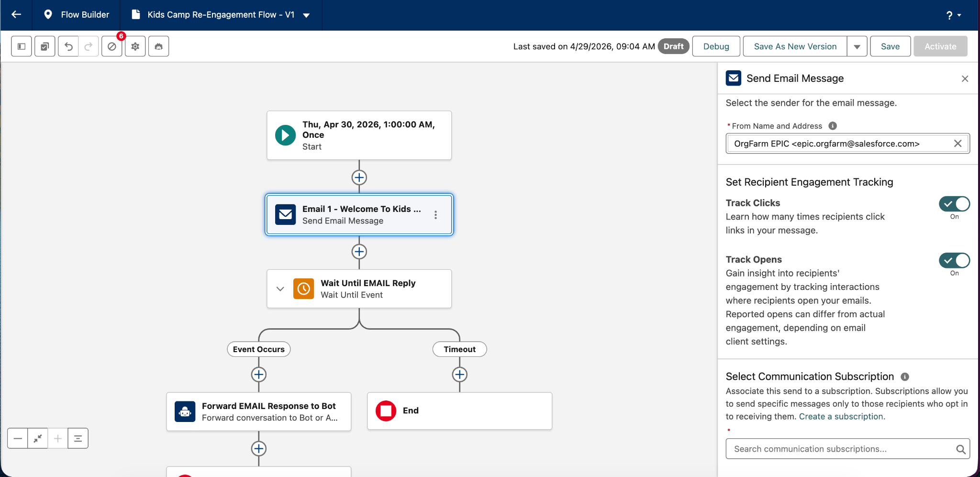Click the search magnifier in subscriptions field

[961, 449]
